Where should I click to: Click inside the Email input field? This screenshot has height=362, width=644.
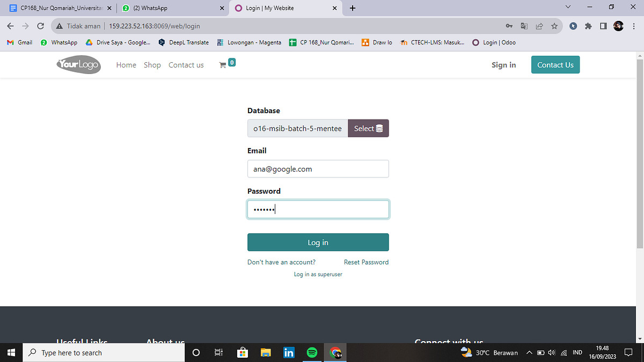pyautogui.click(x=318, y=168)
